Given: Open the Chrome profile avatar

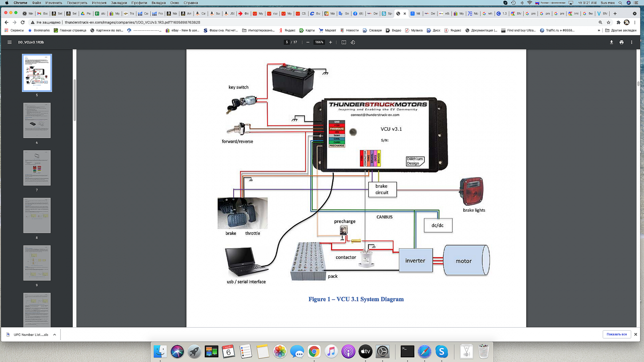Looking at the screenshot, I should tap(627, 22).
